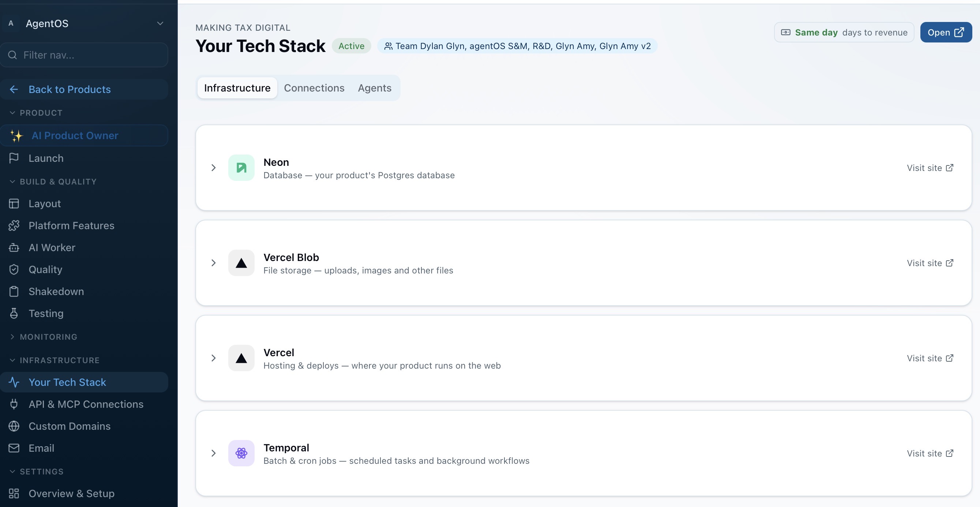980x507 pixels.
Task: Open Visit site link for Temporal
Action: [930, 453]
